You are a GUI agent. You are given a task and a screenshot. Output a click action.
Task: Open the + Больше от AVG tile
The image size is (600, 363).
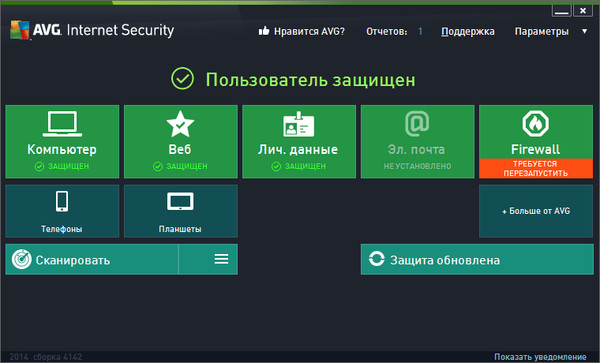536,211
